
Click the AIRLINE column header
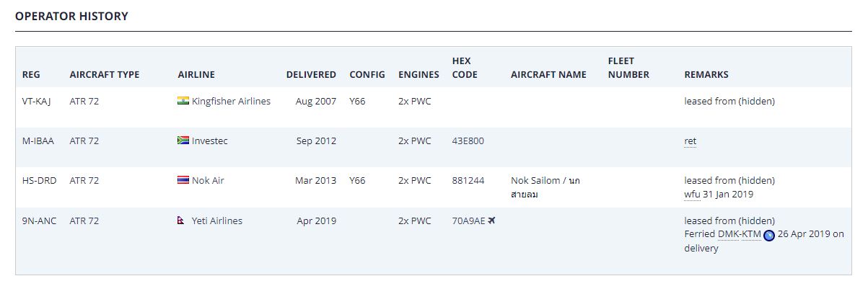[196, 74]
